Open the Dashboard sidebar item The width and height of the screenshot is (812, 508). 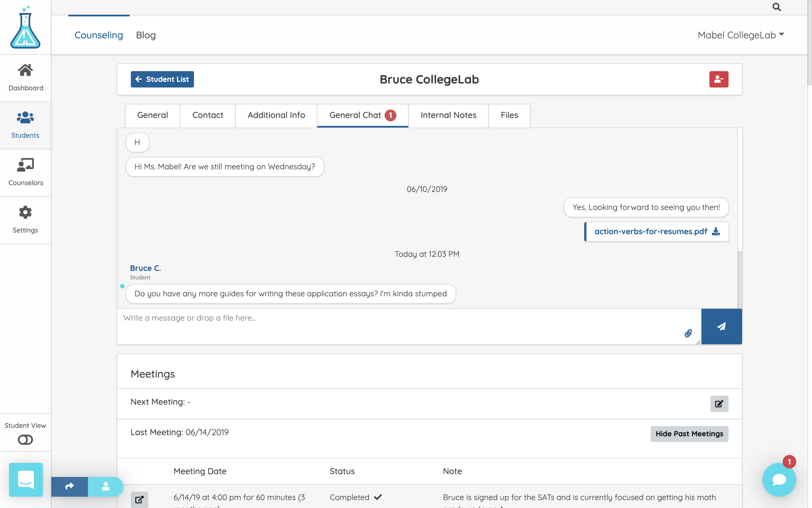[25, 78]
